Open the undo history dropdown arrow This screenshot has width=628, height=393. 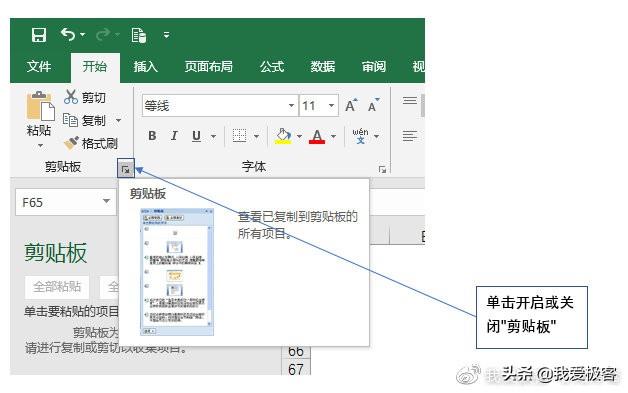click(83, 35)
